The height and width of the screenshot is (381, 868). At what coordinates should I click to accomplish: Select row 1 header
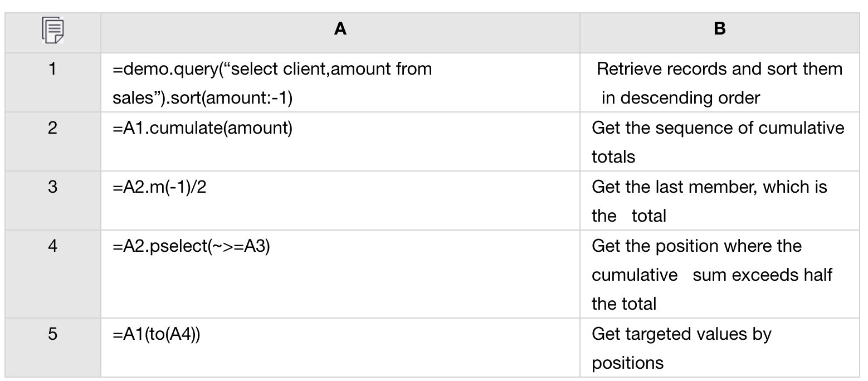(x=52, y=70)
